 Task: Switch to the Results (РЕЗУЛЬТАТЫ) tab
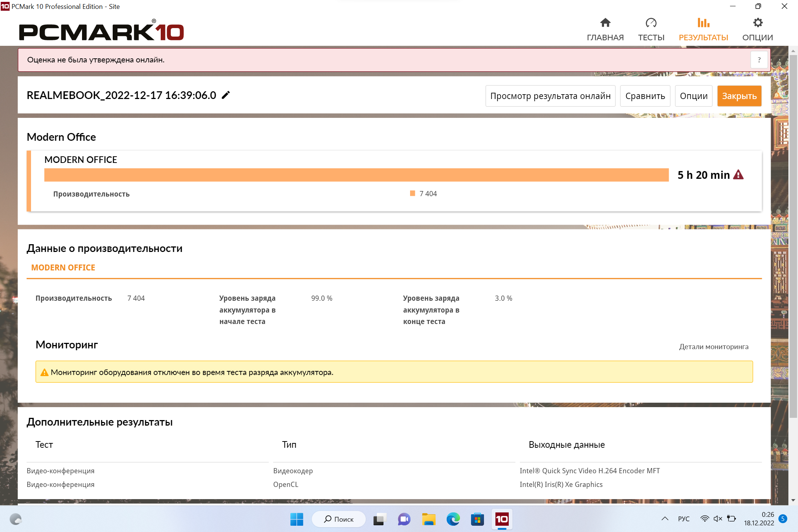(x=703, y=30)
